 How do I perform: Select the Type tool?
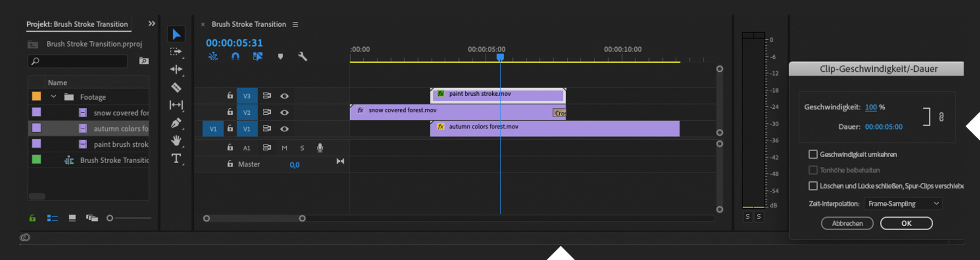(176, 158)
